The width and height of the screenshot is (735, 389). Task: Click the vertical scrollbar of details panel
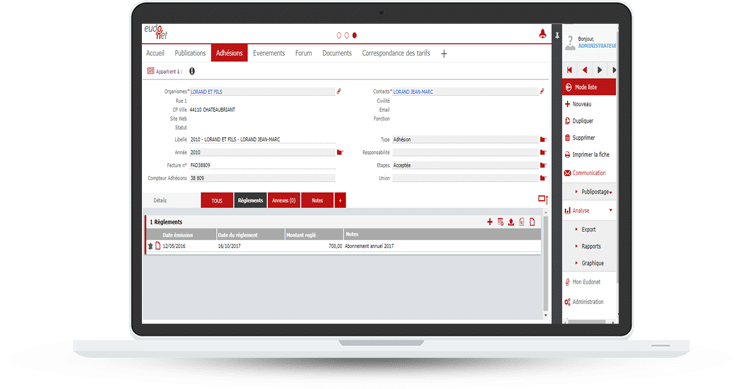[x=545, y=262]
